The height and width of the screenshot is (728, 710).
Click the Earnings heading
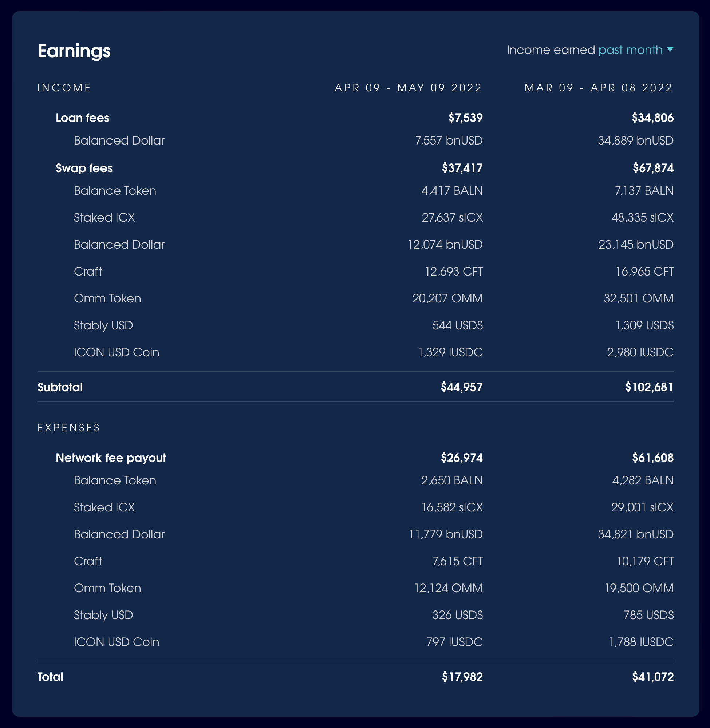pyautogui.click(x=74, y=51)
